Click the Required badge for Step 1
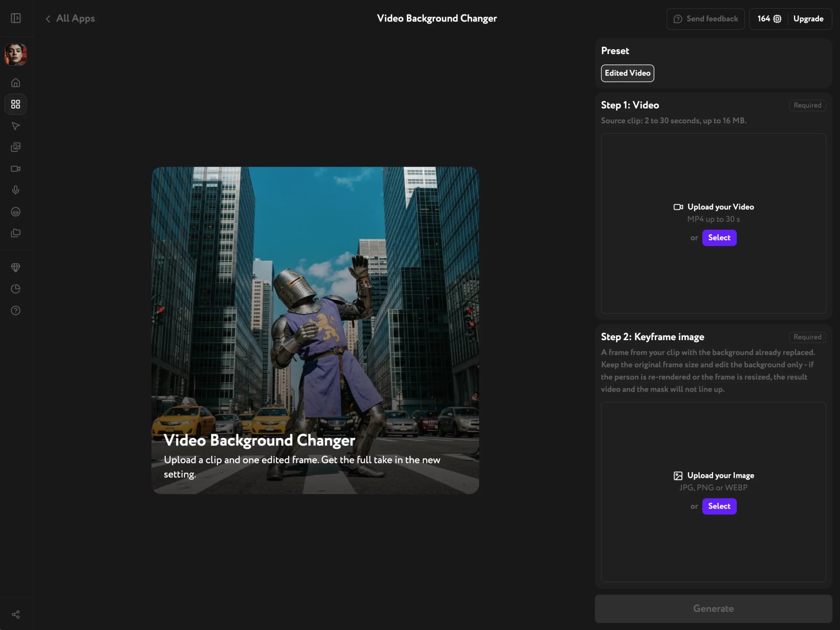840x630 pixels. click(807, 105)
